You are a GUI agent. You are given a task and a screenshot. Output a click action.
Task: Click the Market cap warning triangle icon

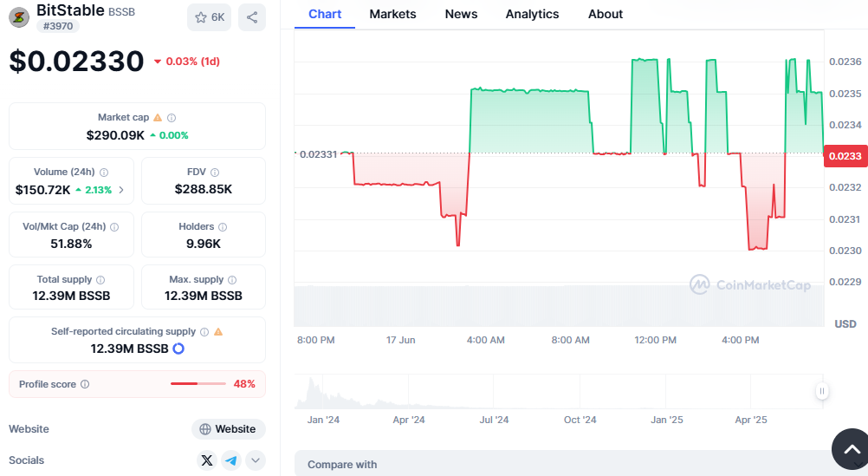pyautogui.click(x=158, y=117)
